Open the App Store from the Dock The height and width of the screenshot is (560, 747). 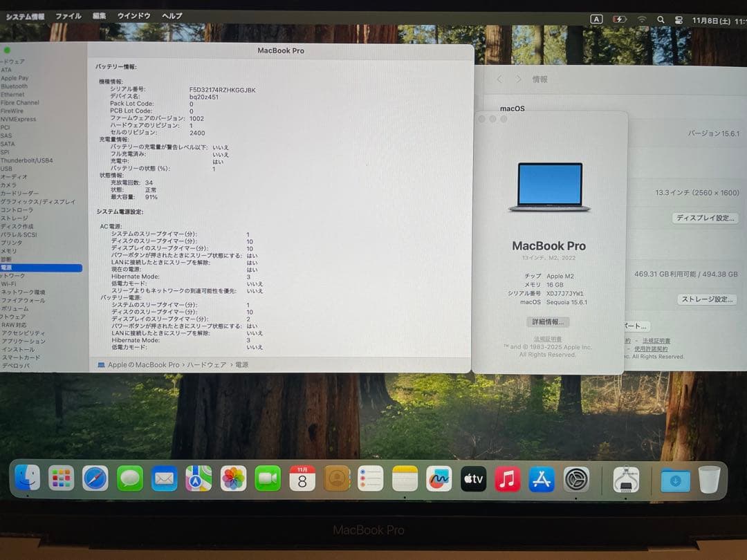[542, 478]
